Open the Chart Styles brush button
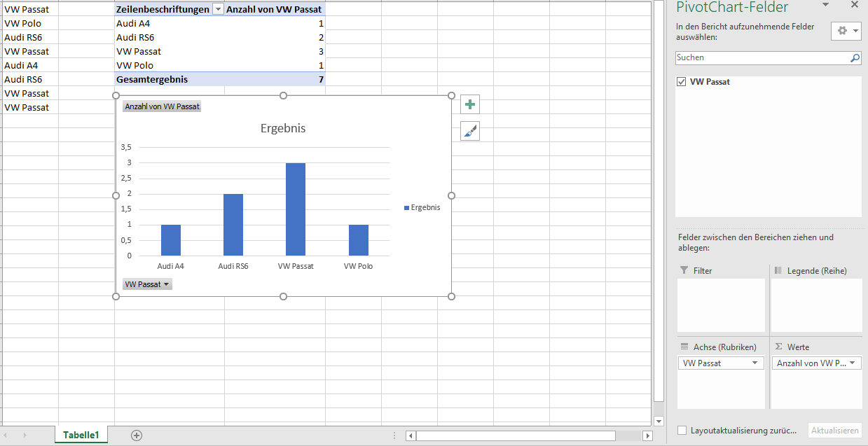Viewport: 868px width, 446px height. pyautogui.click(x=470, y=131)
